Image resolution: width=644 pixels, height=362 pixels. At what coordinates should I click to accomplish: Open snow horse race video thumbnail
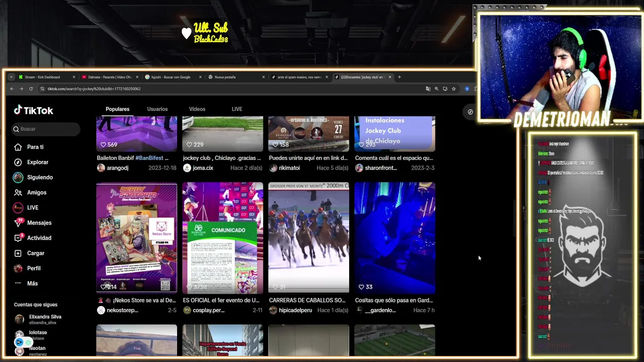coord(309,238)
